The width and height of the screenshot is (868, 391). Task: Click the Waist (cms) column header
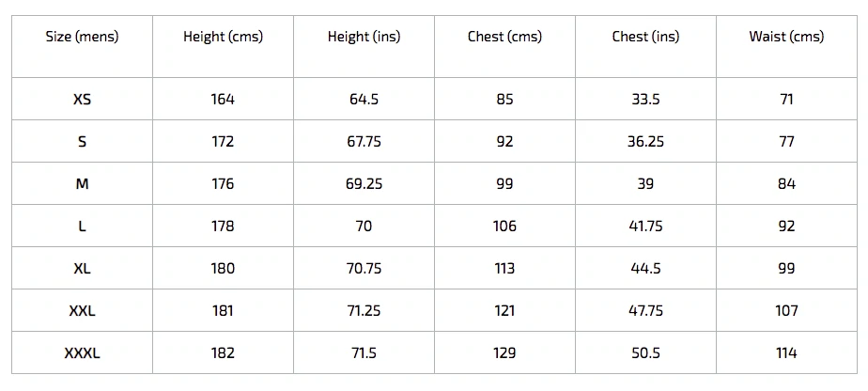tap(786, 37)
